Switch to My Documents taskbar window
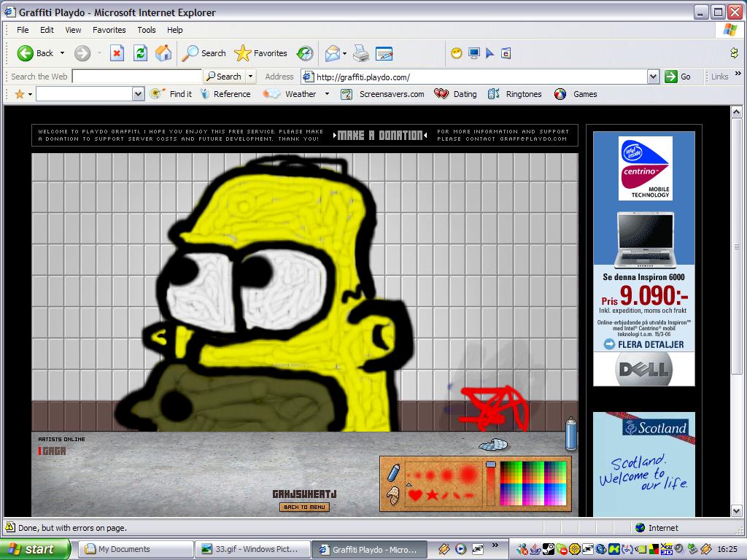This screenshot has height=560, width=747. click(x=136, y=549)
